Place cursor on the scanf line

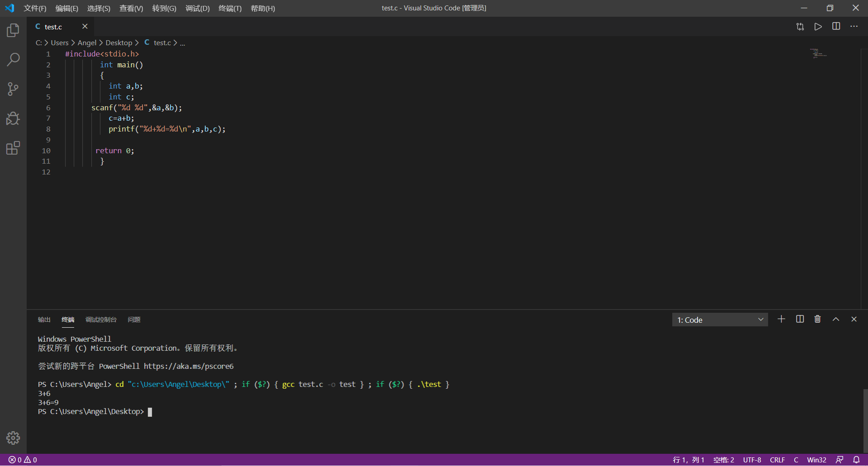click(x=137, y=108)
